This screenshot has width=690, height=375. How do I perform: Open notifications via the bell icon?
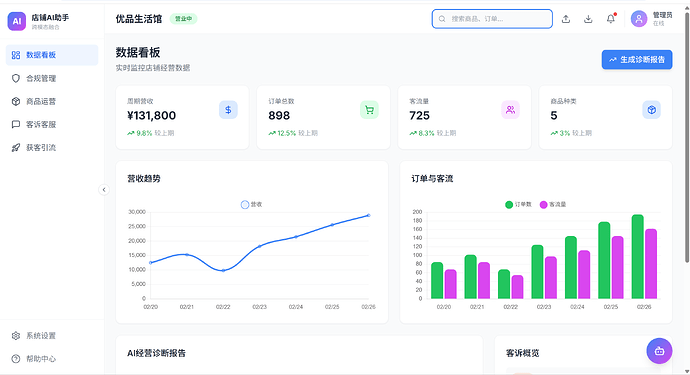tap(611, 19)
